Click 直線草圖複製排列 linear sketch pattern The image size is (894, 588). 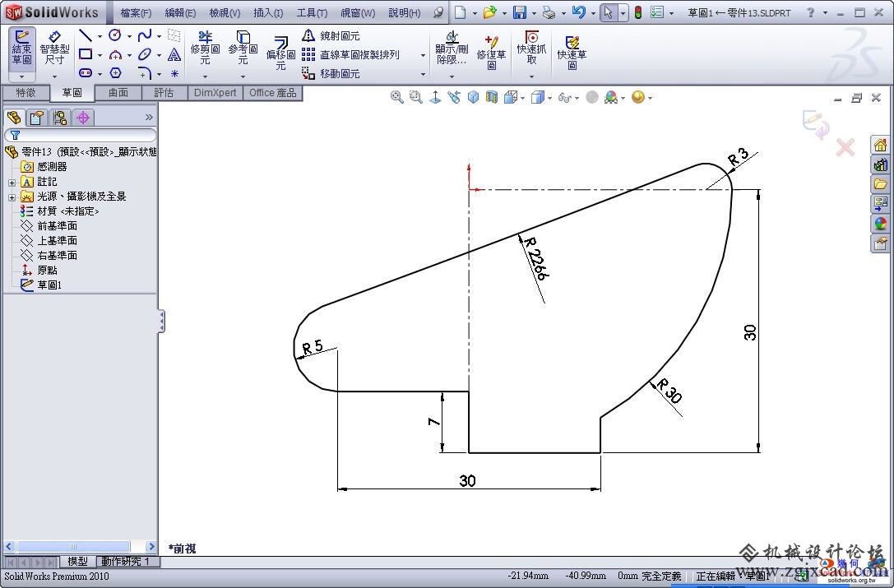(x=351, y=55)
